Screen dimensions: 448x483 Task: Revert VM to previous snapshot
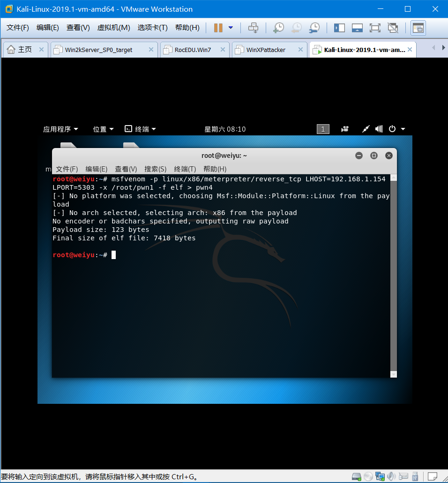point(297,28)
